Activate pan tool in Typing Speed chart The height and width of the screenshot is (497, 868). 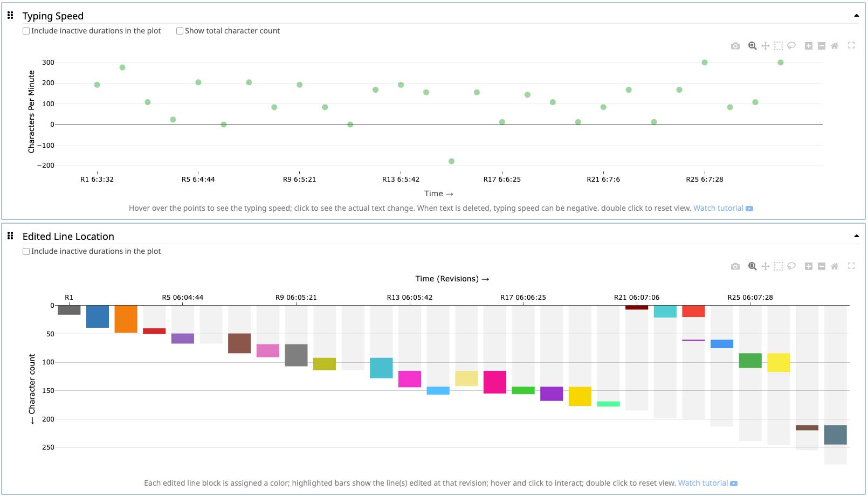[x=765, y=46]
